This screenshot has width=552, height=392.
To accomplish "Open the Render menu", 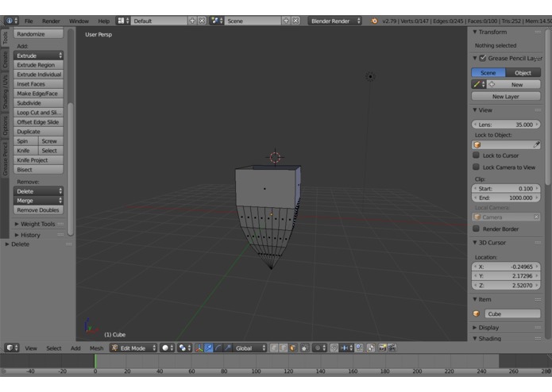I will [51, 21].
